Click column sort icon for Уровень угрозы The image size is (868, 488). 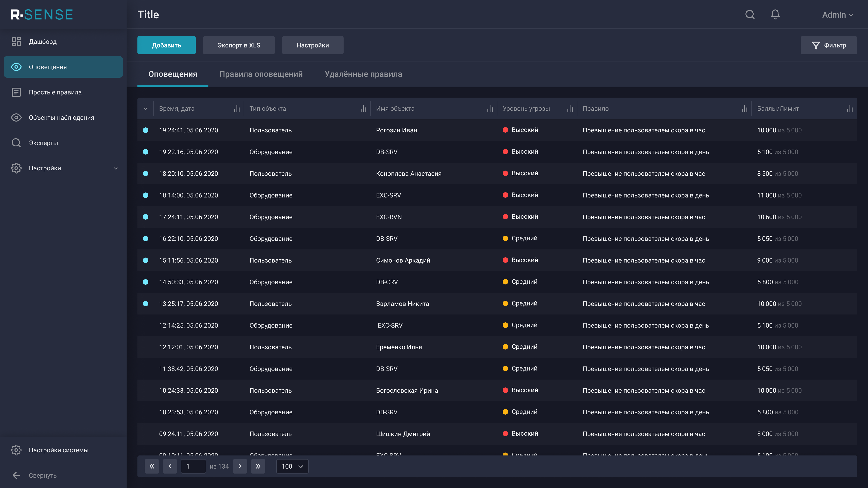click(x=570, y=108)
